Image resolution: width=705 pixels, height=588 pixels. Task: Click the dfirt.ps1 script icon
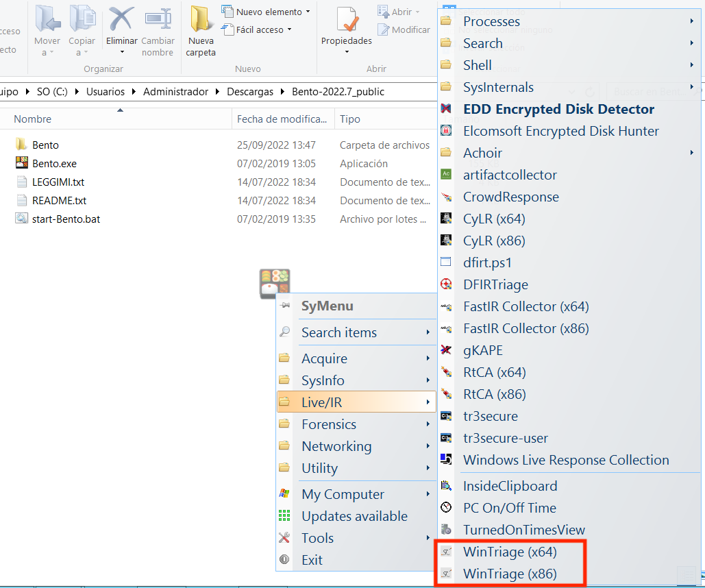[x=446, y=262]
